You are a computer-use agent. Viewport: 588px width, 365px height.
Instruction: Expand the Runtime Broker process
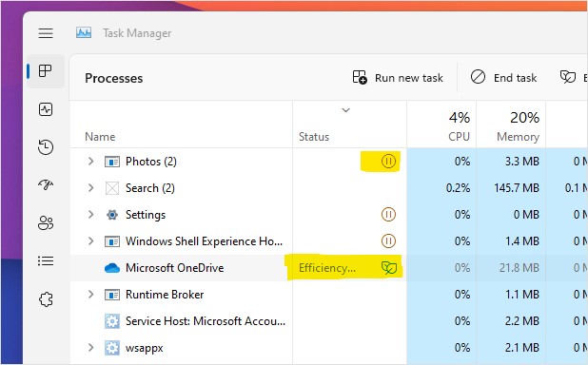coord(90,294)
